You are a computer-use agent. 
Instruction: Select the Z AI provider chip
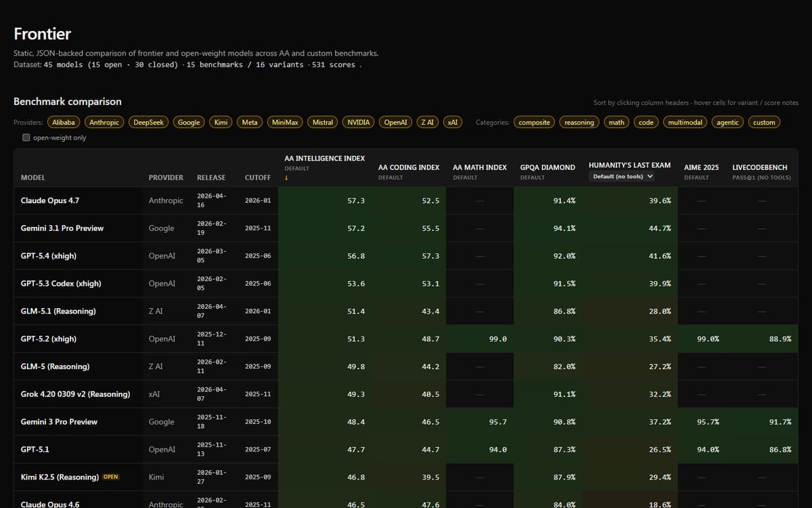[427, 123]
